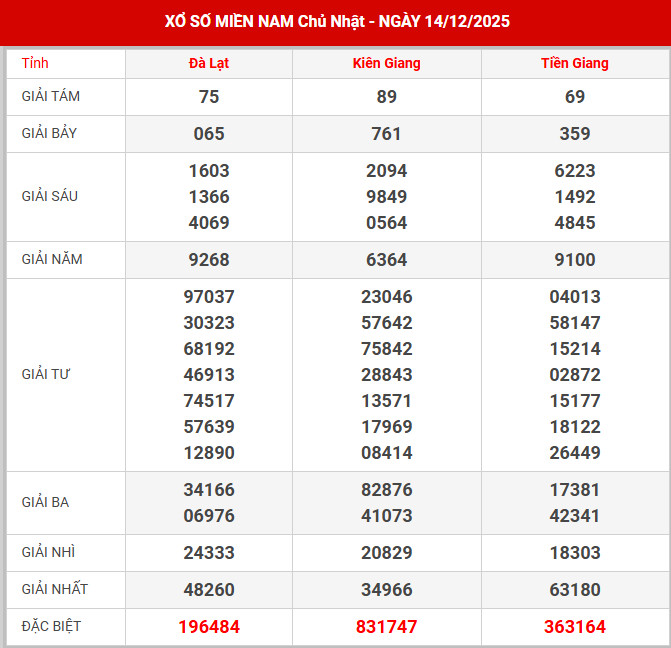Image resolution: width=671 pixels, height=648 pixels.
Task: Select Giải Tư number 74517
Action: (x=209, y=401)
